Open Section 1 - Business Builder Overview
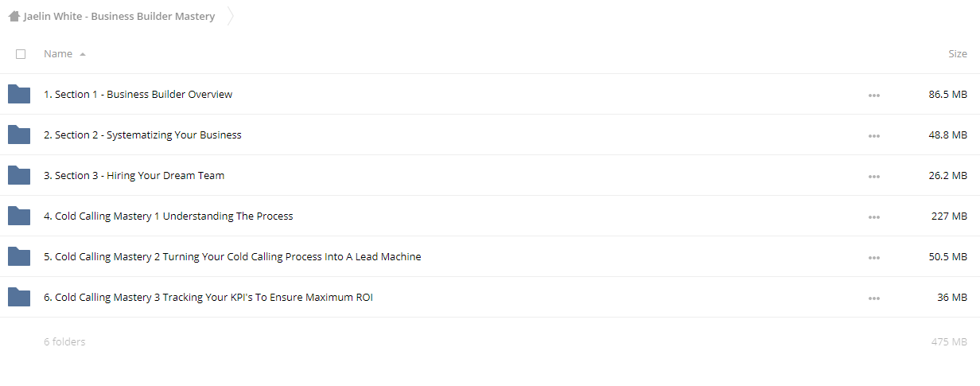The image size is (980, 386). (138, 94)
